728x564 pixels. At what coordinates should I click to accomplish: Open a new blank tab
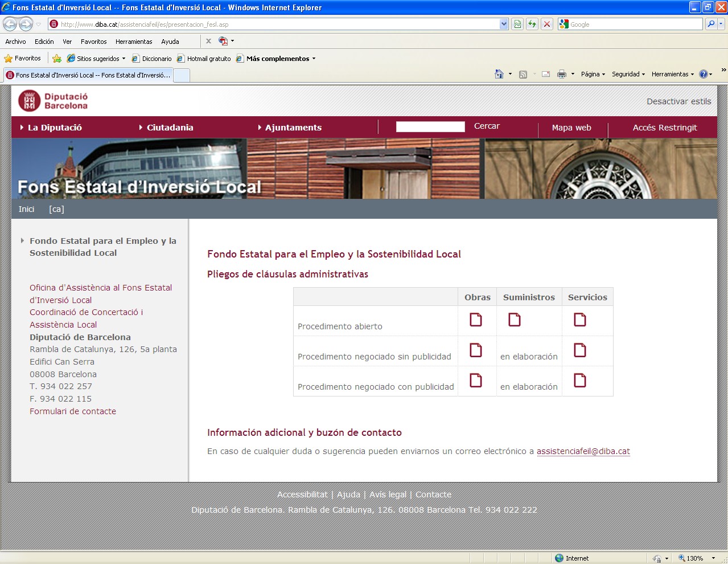[182, 75]
